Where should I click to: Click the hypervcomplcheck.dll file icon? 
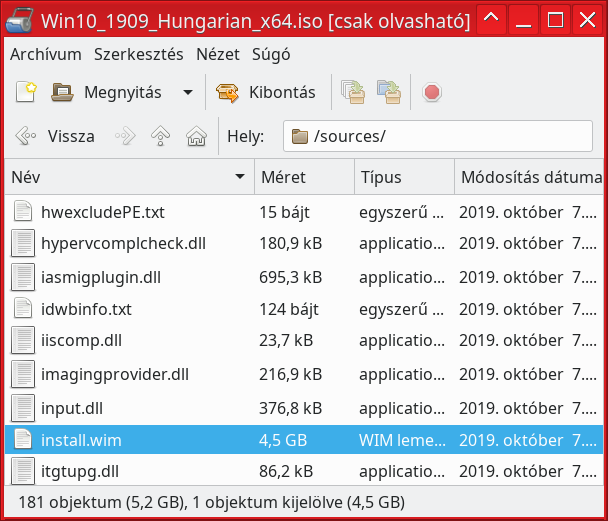pyautogui.click(x=23, y=243)
